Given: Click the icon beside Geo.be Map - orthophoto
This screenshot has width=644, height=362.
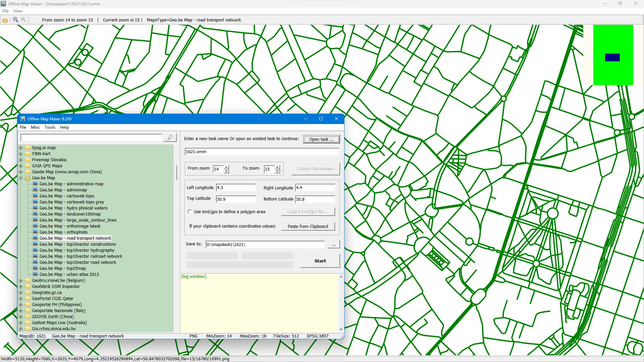Looking at the screenshot, I should (35, 232).
